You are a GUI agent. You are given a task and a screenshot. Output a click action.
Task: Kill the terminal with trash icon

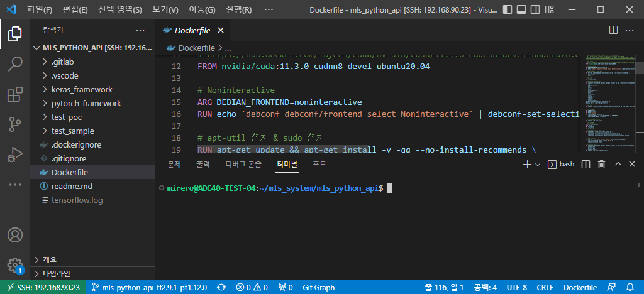click(x=602, y=165)
